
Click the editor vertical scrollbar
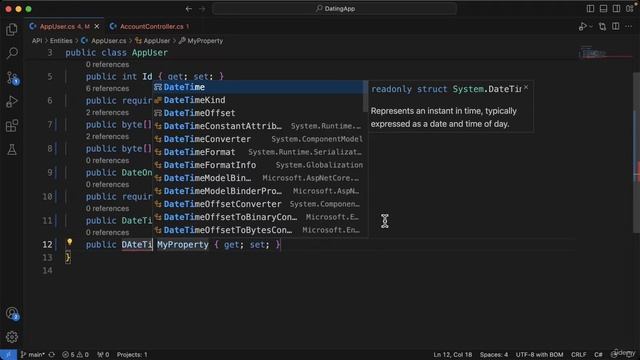click(636, 152)
